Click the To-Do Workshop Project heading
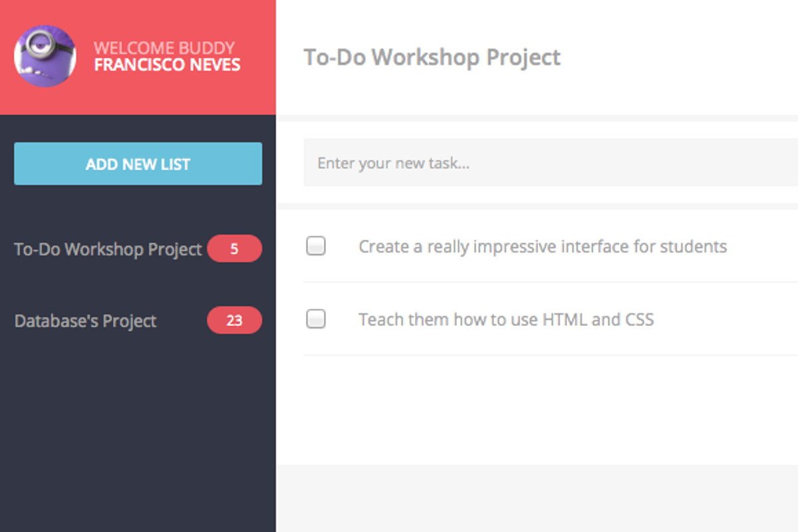This screenshot has width=798, height=532. point(432,57)
